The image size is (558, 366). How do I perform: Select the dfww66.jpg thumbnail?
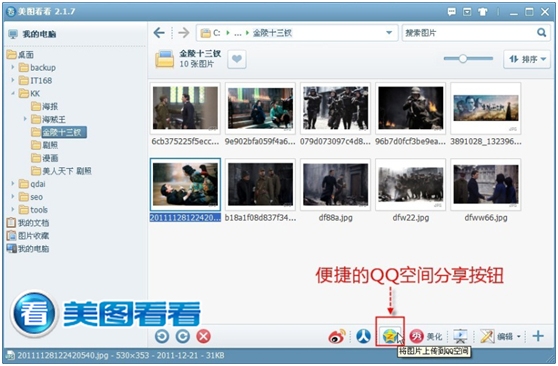pyautogui.click(x=486, y=184)
